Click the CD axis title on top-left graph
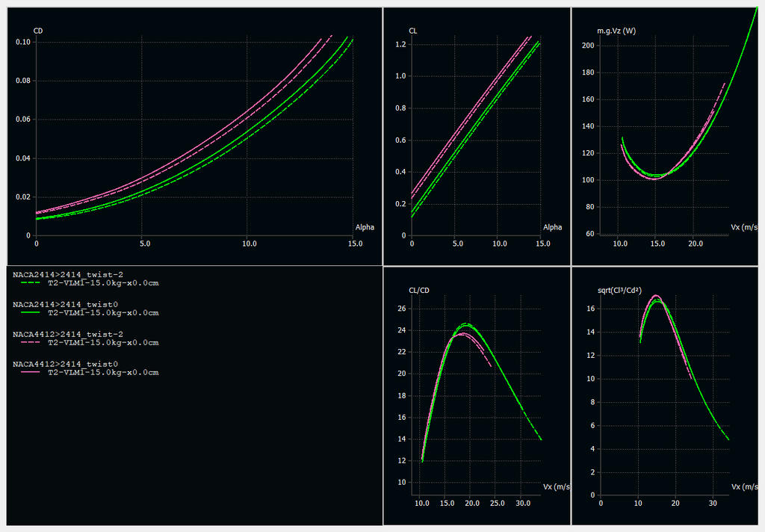Screen dimensions: 765x532 coord(38,31)
